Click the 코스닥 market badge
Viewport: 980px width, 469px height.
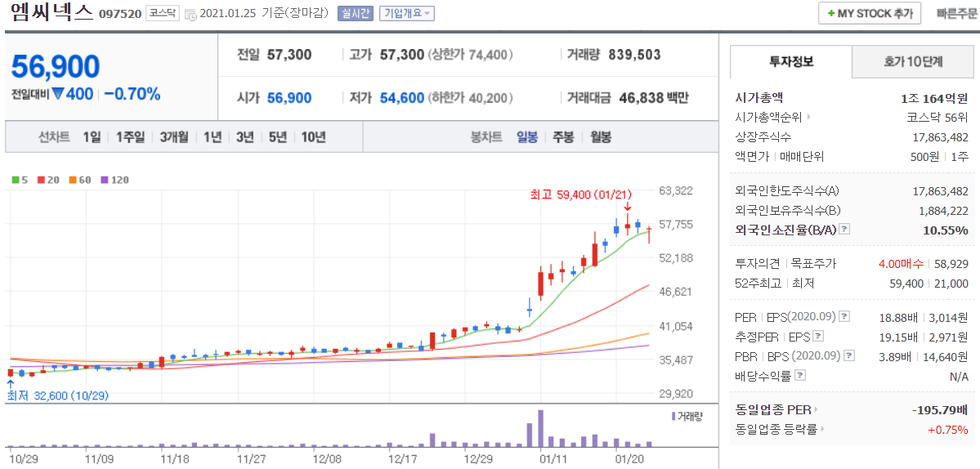[163, 13]
